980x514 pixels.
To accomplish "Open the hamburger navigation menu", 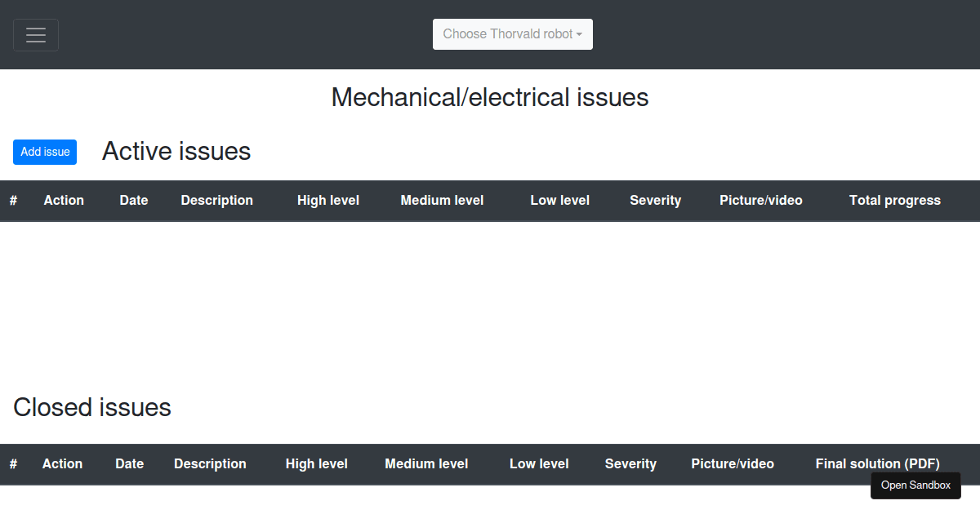I will point(35,34).
